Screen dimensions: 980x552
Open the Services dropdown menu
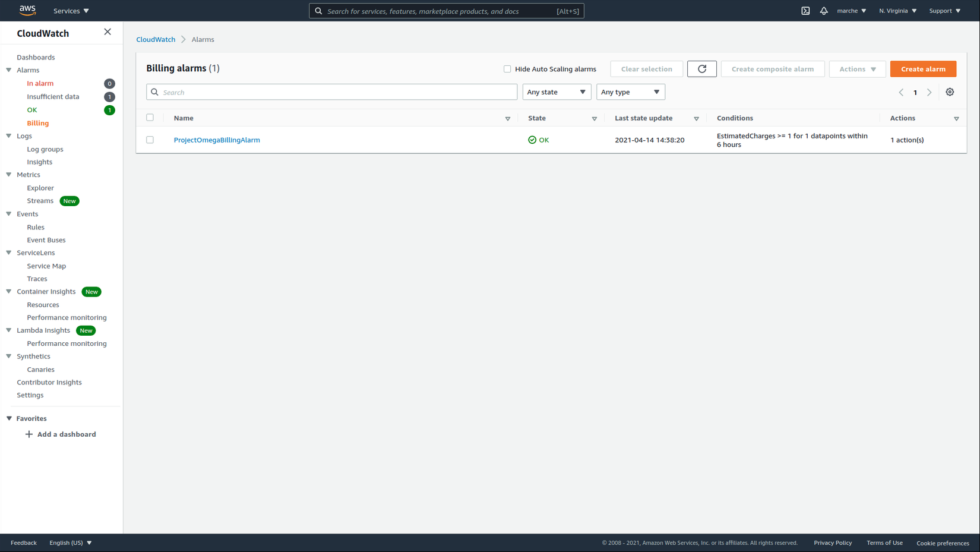click(x=71, y=11)
